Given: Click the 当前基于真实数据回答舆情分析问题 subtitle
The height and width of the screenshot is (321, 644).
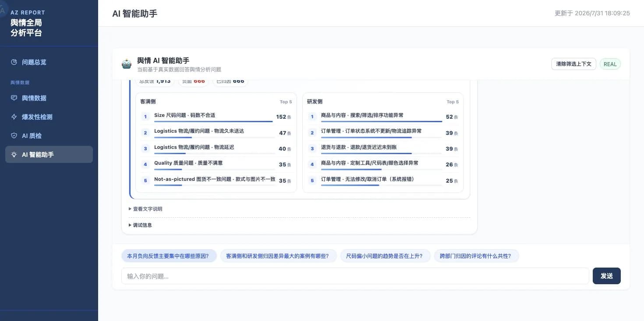Looking at the screenshot, I should pyautogui.click(x=179, y=70).
